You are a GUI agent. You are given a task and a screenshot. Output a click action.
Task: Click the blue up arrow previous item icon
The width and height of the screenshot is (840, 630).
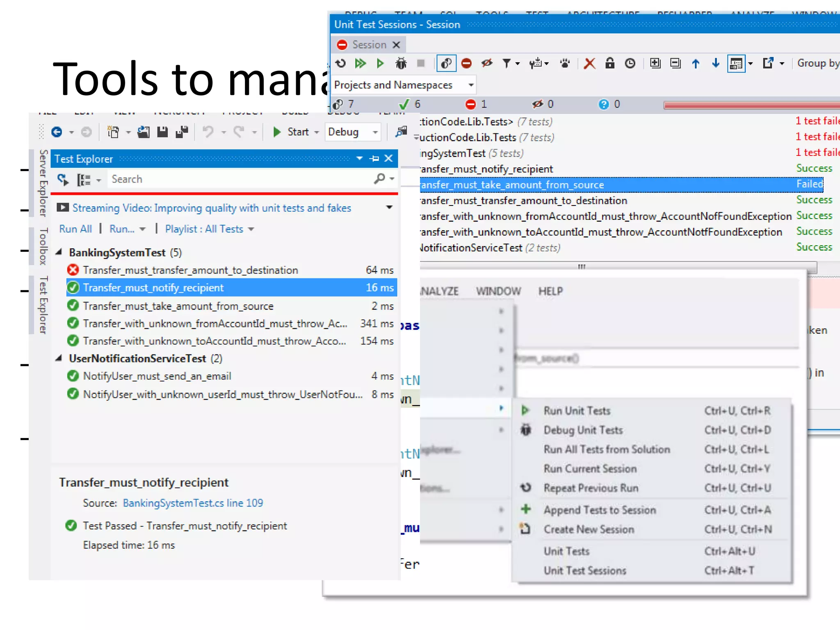(696, 64)
